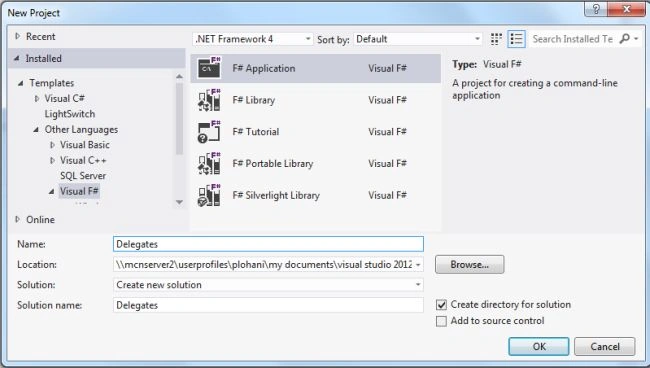Expand the Visual Basic node arrow
This screenshot has height=368, width=650.
click(52, 145)
